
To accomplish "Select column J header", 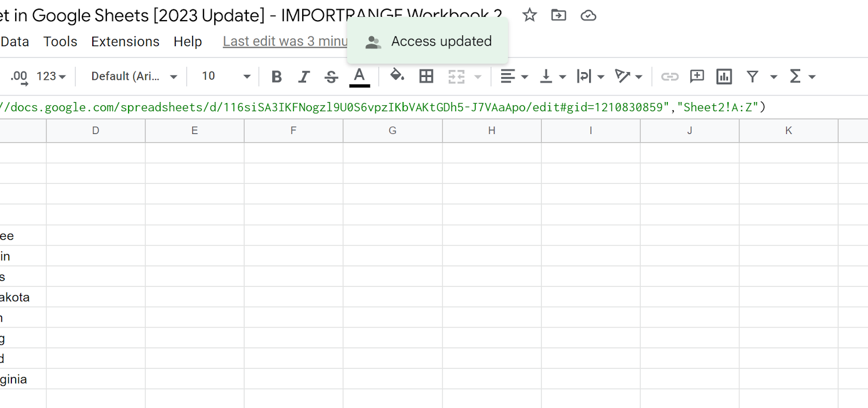I will (x=690, y=130).
